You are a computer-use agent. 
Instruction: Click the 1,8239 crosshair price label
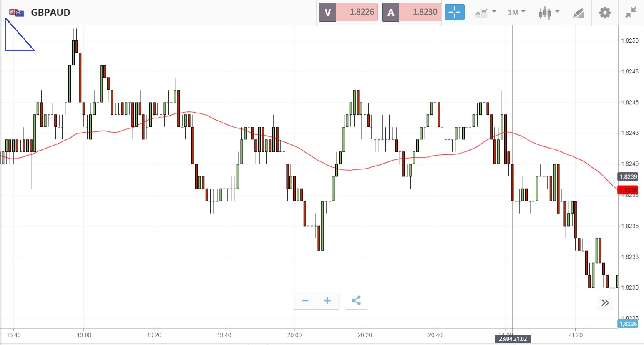coord(628,177)
